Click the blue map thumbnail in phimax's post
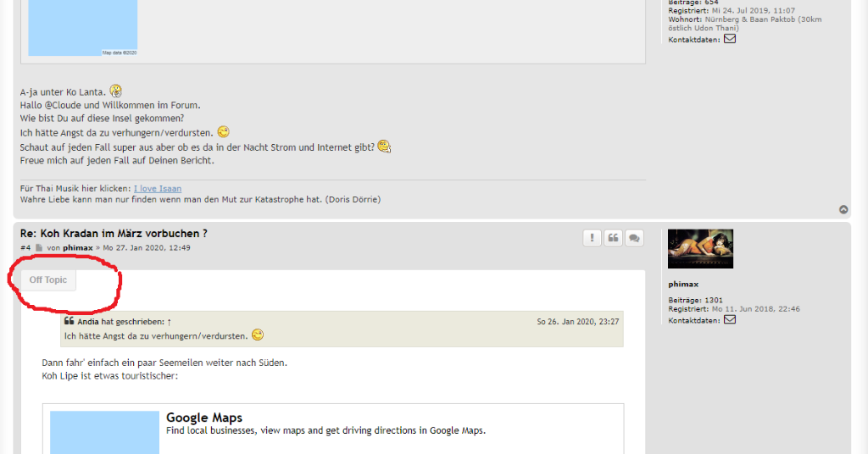The image size is (868, 454). coord(104,433)
